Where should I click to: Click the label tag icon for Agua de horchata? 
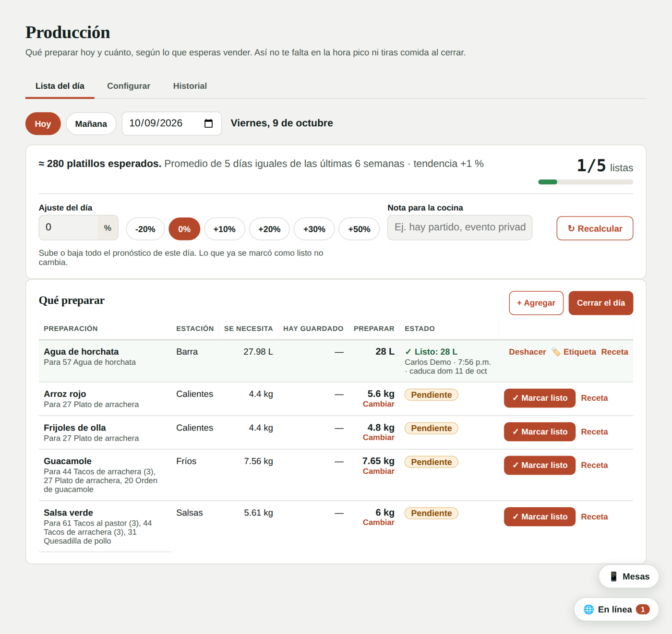tap(556, 352)
